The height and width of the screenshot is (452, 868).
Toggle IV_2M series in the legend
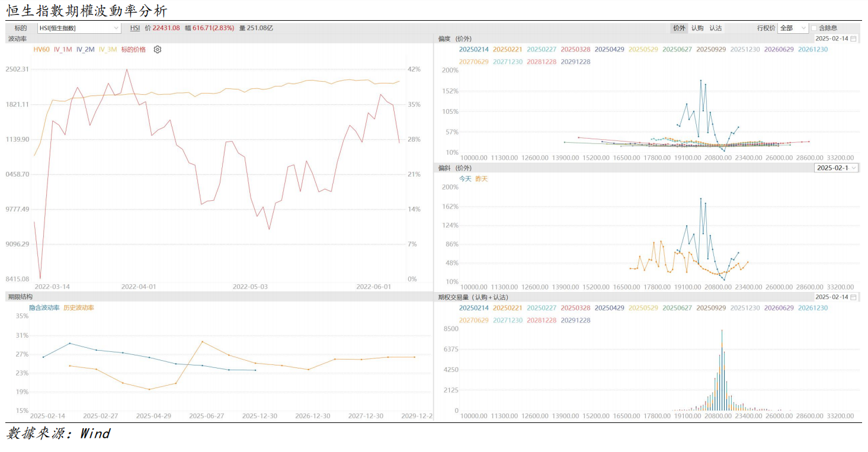[85, 50]
